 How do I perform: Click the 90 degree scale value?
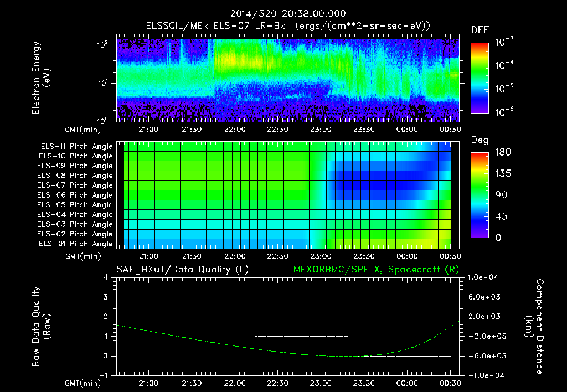point(502,195)
